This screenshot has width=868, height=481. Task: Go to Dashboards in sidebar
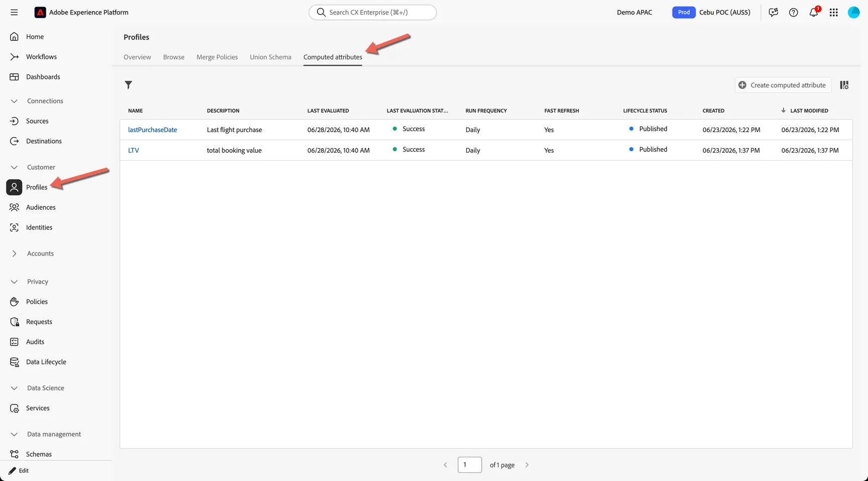(x=43, y=77)
